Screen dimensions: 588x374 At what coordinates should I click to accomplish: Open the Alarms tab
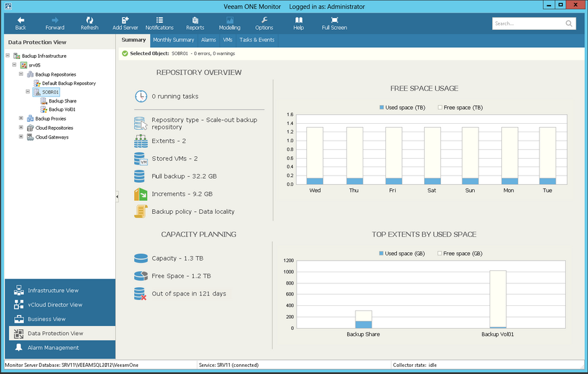point(209,40)
